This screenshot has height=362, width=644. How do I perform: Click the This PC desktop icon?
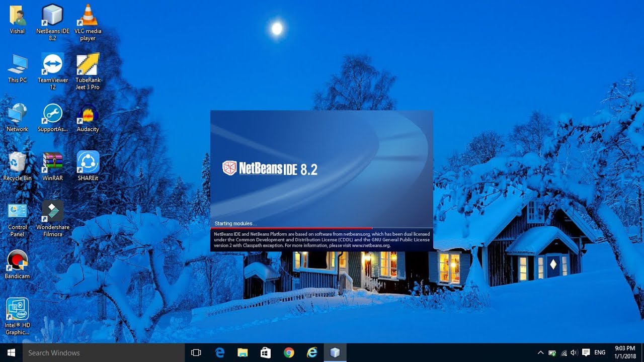coord(17,68)
